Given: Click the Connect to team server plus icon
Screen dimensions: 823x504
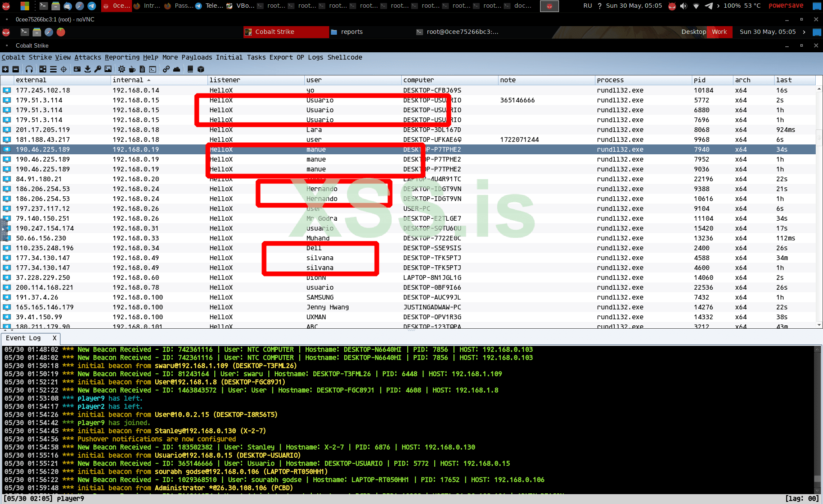Looking at the screenshot, I should coord(5,69).
